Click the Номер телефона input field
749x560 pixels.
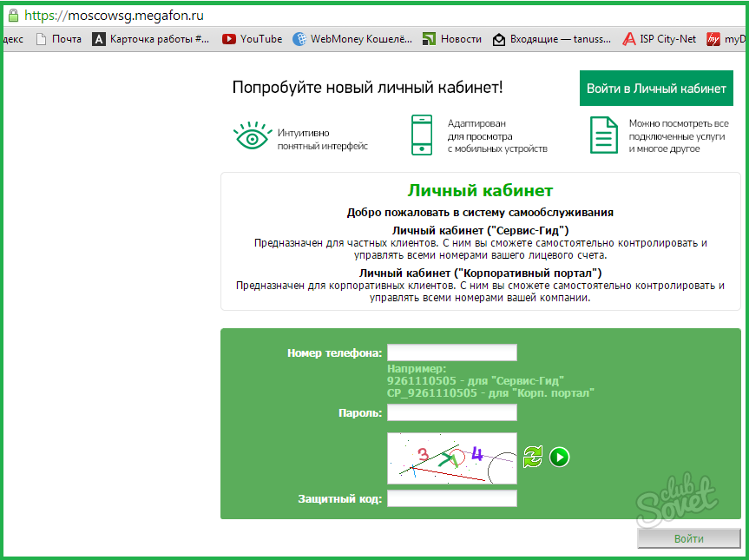pyautogui.click(x=452, y=352)
